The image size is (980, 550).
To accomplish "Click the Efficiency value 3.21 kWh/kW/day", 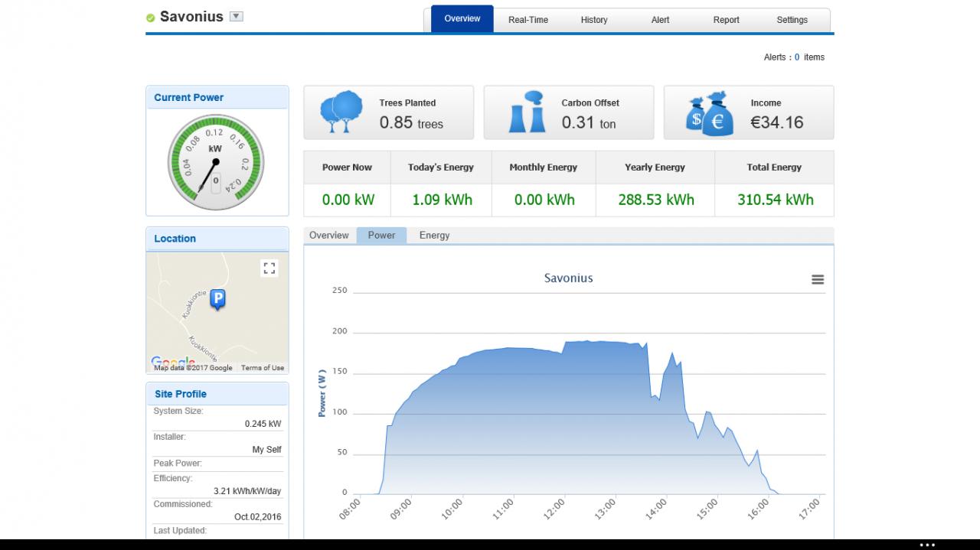I will point(247,491).
